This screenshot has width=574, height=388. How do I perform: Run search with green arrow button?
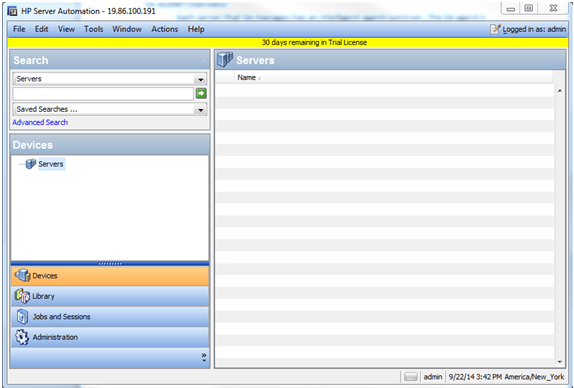201,94
